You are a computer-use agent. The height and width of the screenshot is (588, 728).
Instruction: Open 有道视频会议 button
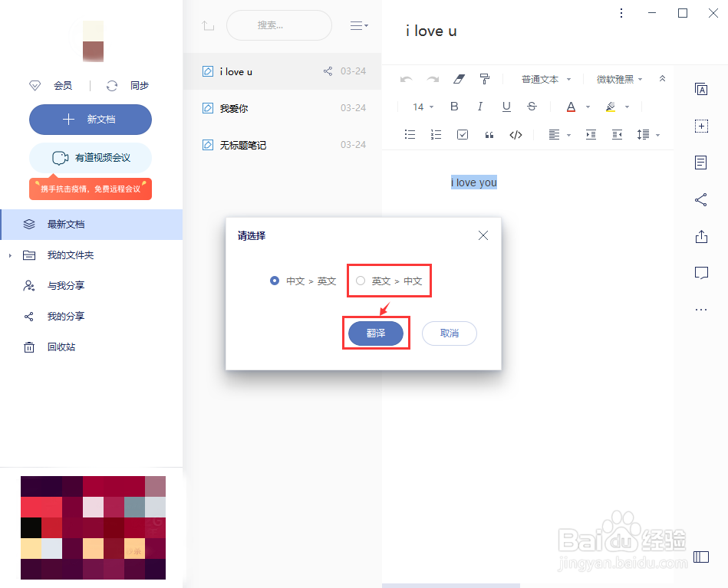coord(91,158)
